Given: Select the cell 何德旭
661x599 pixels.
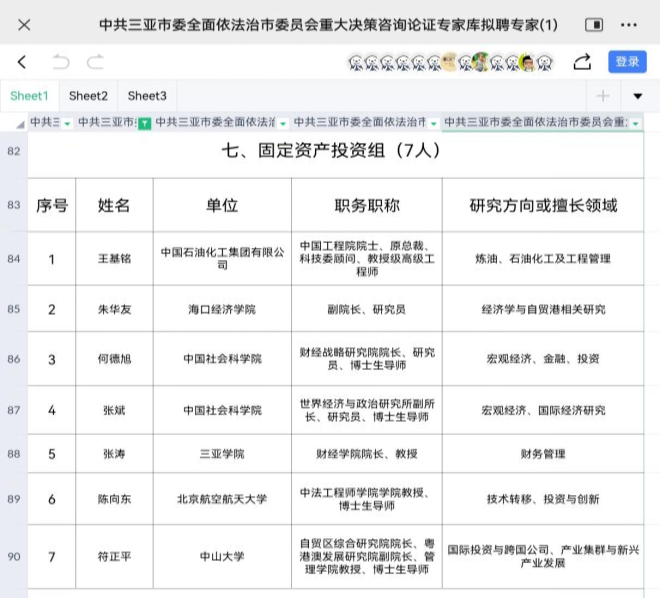Looking at the screenshot, I should click(114, 359).
